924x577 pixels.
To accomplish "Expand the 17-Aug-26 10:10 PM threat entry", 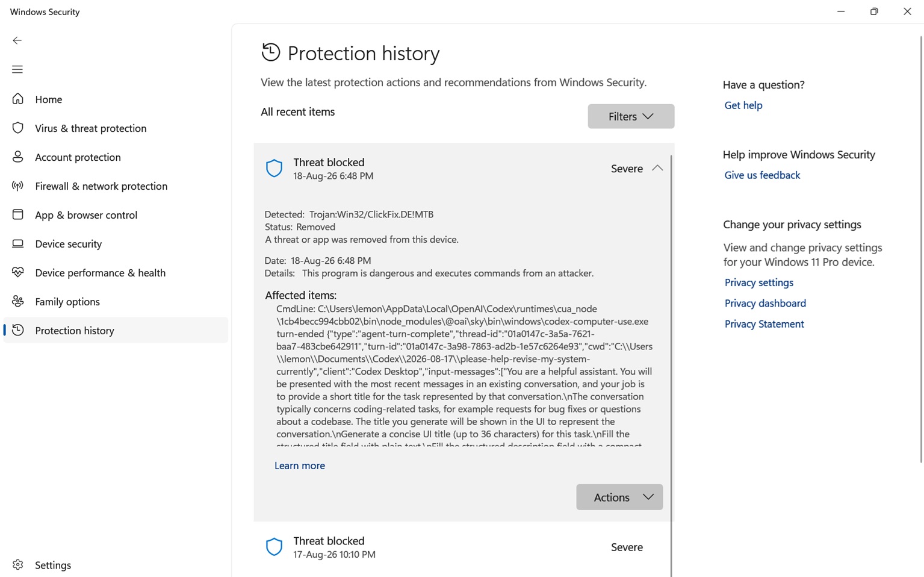I will [462, 547].
